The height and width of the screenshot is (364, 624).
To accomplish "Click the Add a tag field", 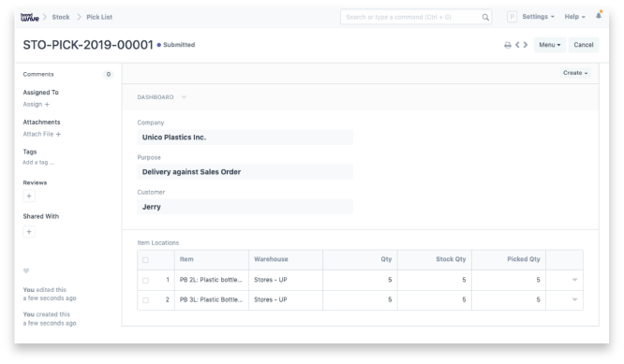I will (38, 162).
